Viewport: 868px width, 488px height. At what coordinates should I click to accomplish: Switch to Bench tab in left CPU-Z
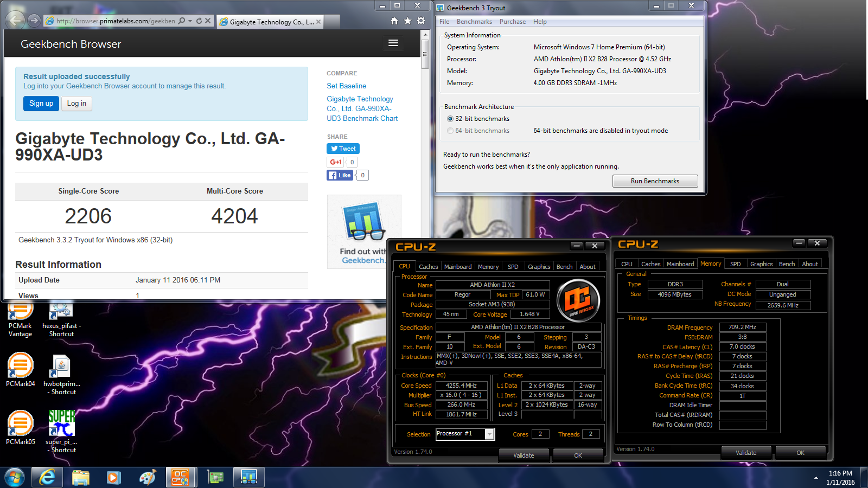564,267
